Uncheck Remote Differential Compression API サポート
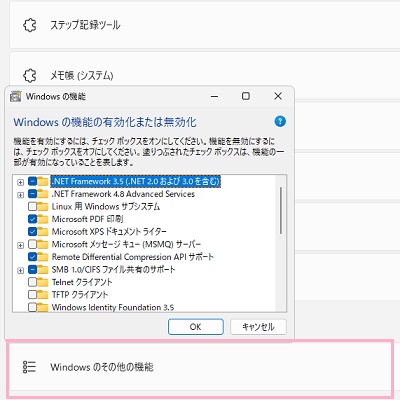This screenshot has height=400, width=400. (32, 257)
